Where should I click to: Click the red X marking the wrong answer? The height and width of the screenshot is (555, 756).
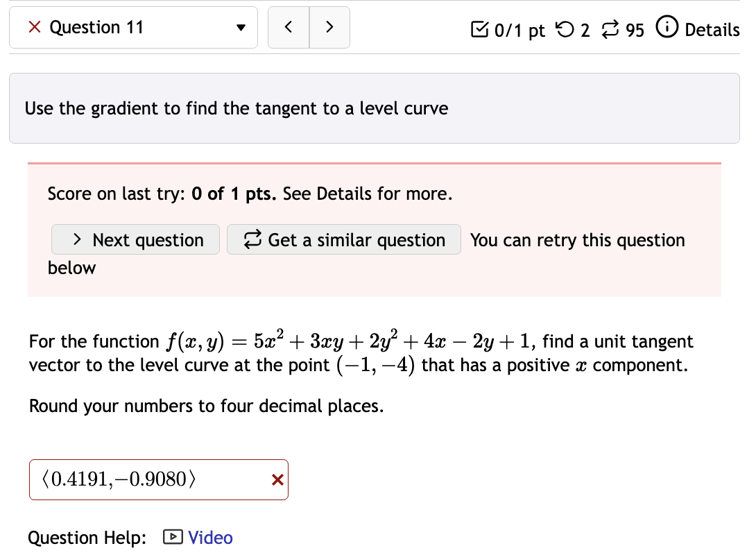pos(276,479)
